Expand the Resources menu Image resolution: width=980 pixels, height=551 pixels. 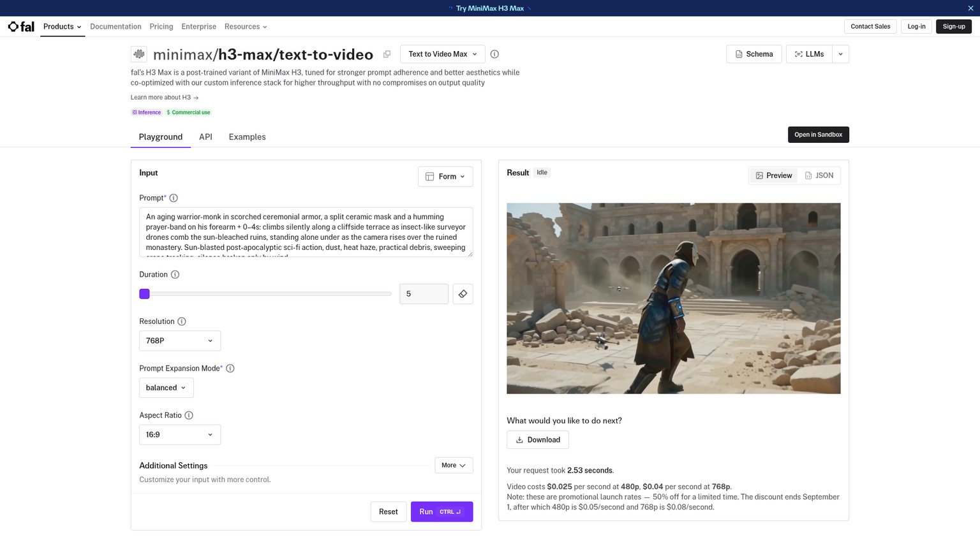[246, 27]
